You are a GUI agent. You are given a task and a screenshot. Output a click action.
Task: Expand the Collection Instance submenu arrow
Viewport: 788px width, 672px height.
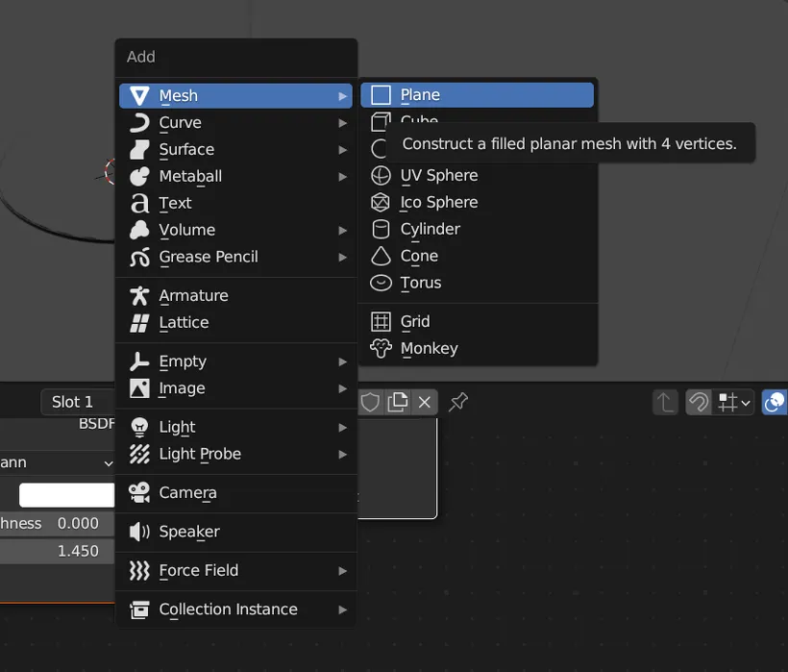[343, 610]
